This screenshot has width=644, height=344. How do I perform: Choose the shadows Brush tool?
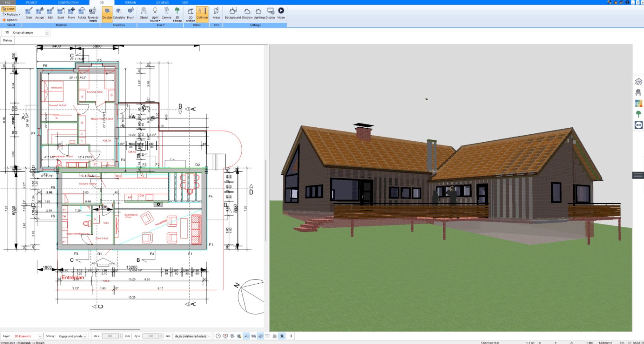coord(131,13)
